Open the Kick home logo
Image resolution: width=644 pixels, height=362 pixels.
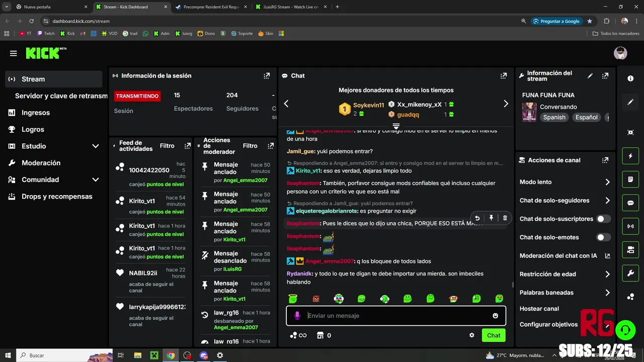[46, 53]
